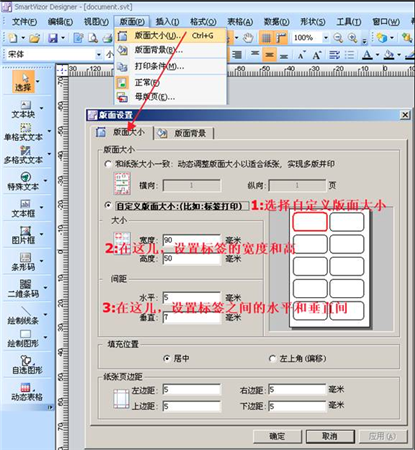Viewport: 415px width, 450px height.
Task: Click the line spacing icon
Action: [x=334, y=55]
